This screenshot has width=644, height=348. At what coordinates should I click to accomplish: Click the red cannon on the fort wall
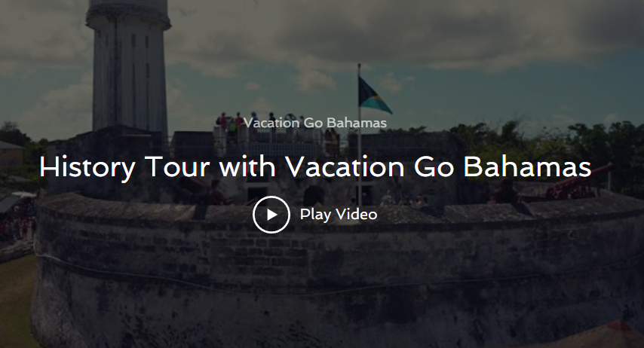(x=579, y=183)
